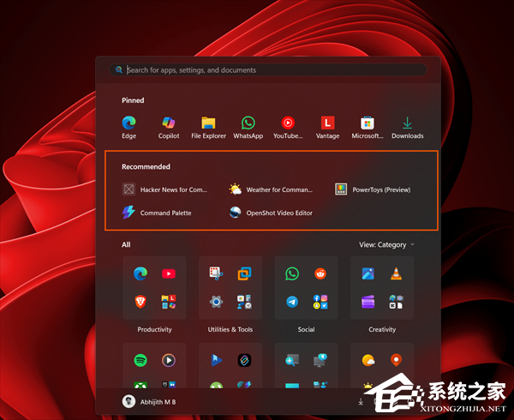Launch VLC media player in Creativity

[x=397, y=273]
